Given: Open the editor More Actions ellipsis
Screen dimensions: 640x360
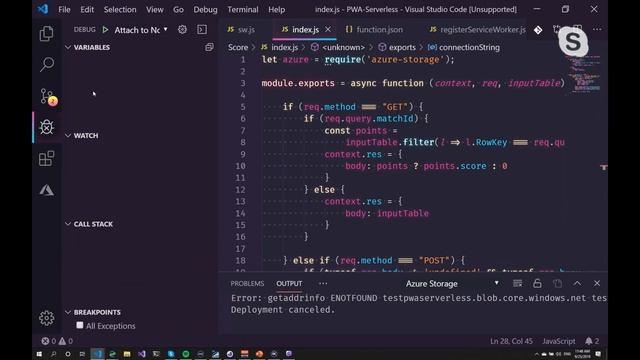Looking at the screenshot, I should [597, 29].
